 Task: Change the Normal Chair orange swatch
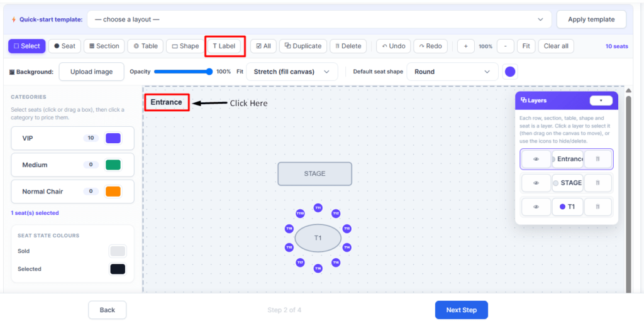(113, 192)
